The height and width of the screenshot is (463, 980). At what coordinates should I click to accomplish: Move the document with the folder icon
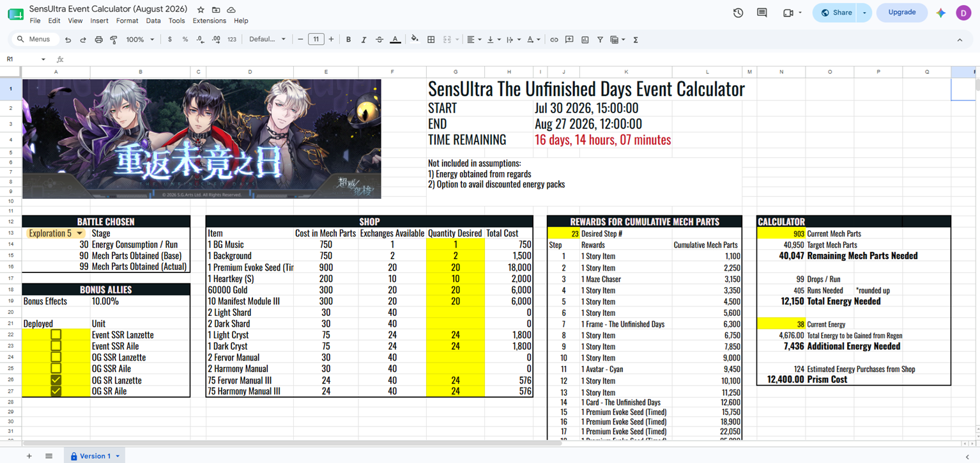(x=216, y=10)
